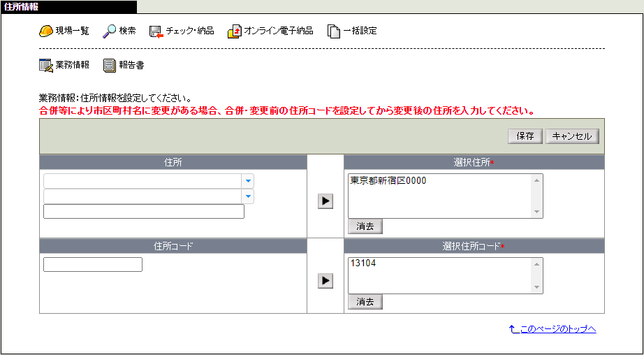Click down arrow of 選択住所コード scrollbar
644x355 pixels.
click(x=536, y=287)
